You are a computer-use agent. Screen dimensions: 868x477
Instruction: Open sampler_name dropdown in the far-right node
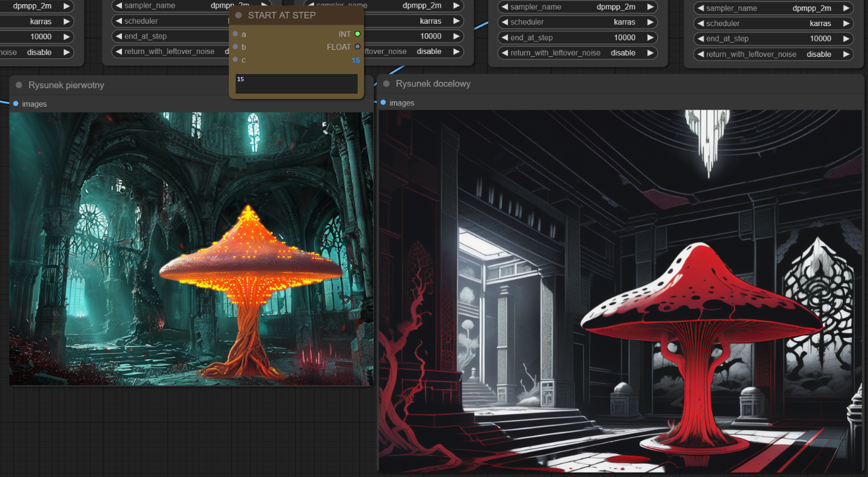[773, 8]
